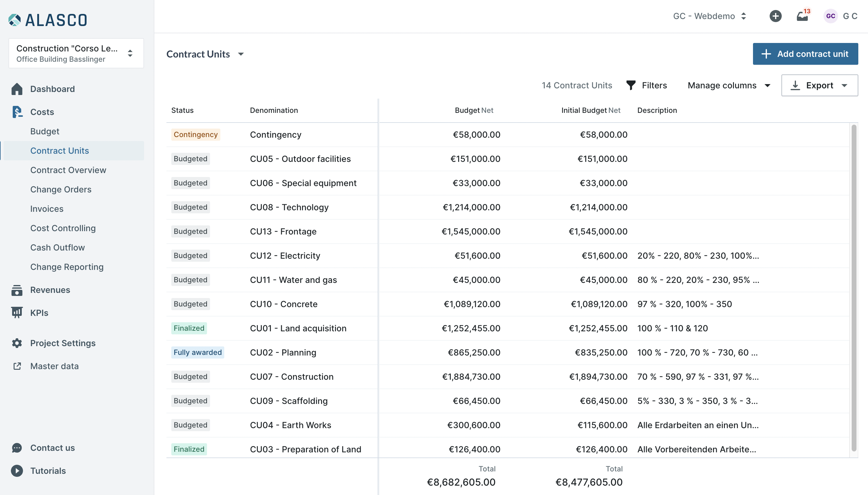Open the inbox notifications icon with badge
Screen dimensions: 868x495
coord(803,16)
